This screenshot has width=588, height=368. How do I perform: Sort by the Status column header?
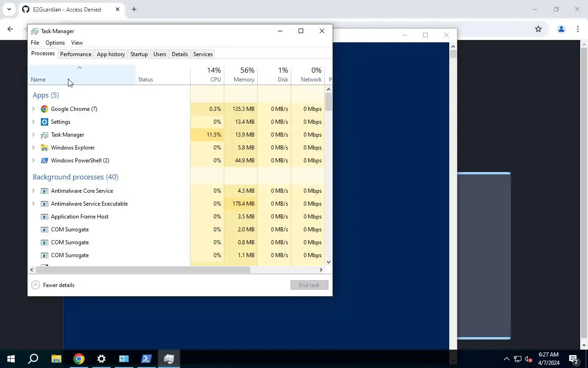pos(163,75)
